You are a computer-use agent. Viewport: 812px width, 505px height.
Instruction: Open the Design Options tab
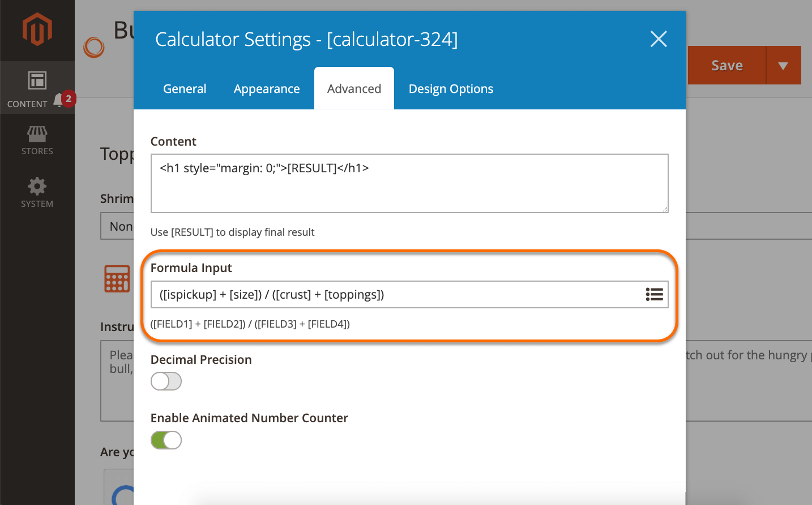coord(451,89)
